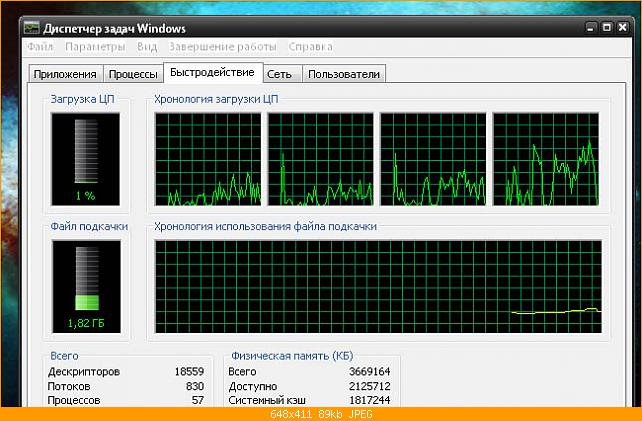Image resolution: width=642 pixels, height=421 pixels.
Task: Click the first CPU history graph
Action: click(x=208, y=159)
